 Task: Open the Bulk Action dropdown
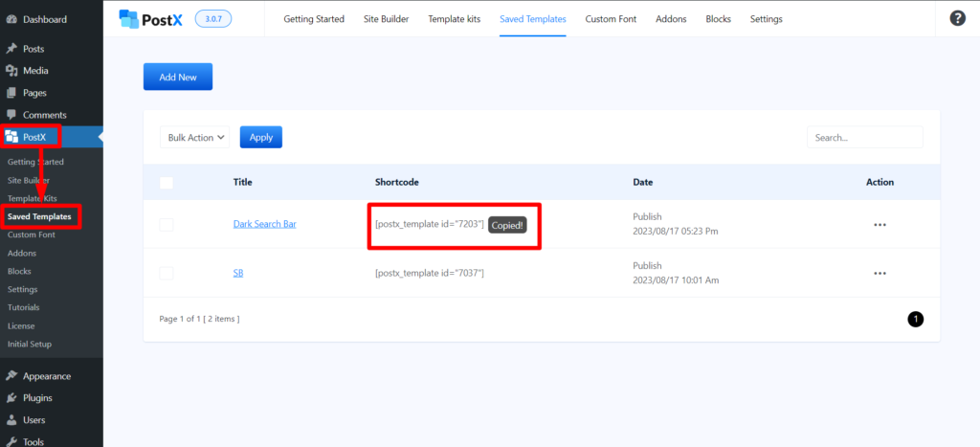click(195, 138)
